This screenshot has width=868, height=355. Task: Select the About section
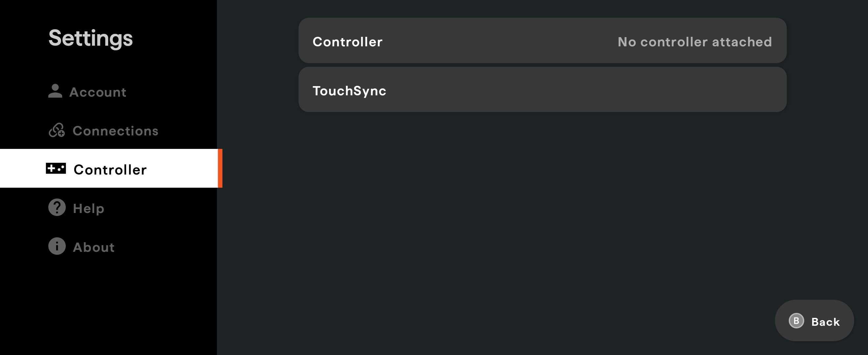click(93, 247)
